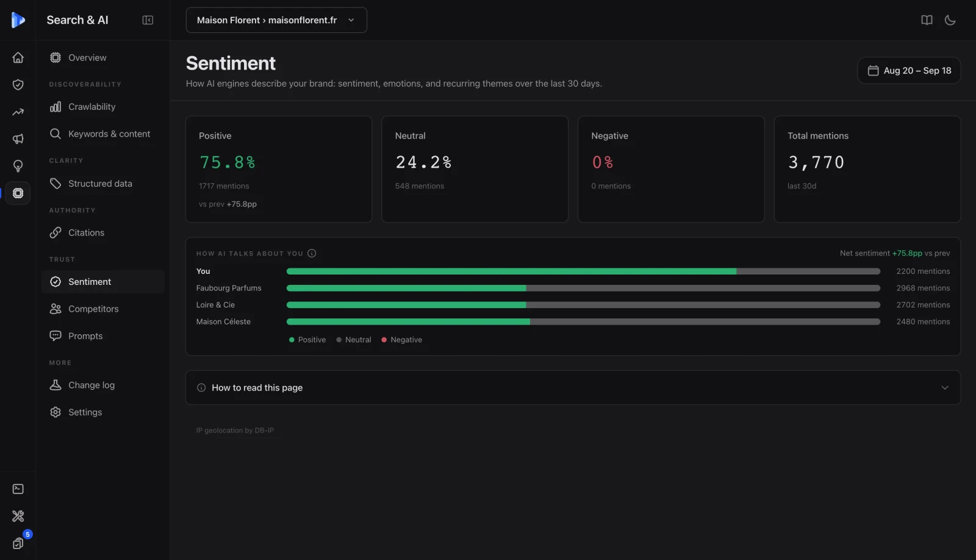The image size is (976, 560).
Task: Open Structured data in the sidebar
Action: coord(103,184)
